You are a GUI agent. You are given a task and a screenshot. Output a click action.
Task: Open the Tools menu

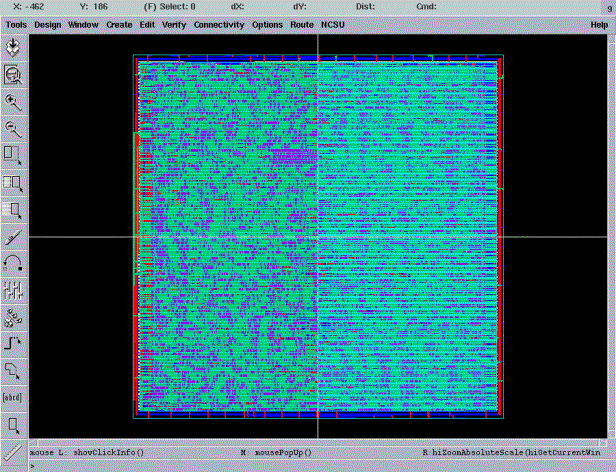[x=16, y=23]
